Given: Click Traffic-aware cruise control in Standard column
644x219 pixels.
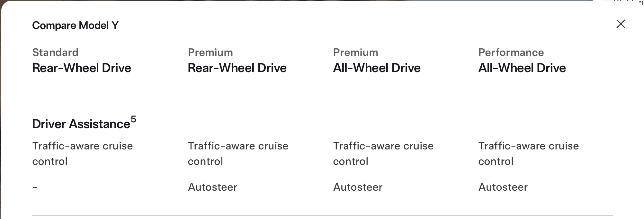Looking at the screenshot, I should (x=82, y=153).
